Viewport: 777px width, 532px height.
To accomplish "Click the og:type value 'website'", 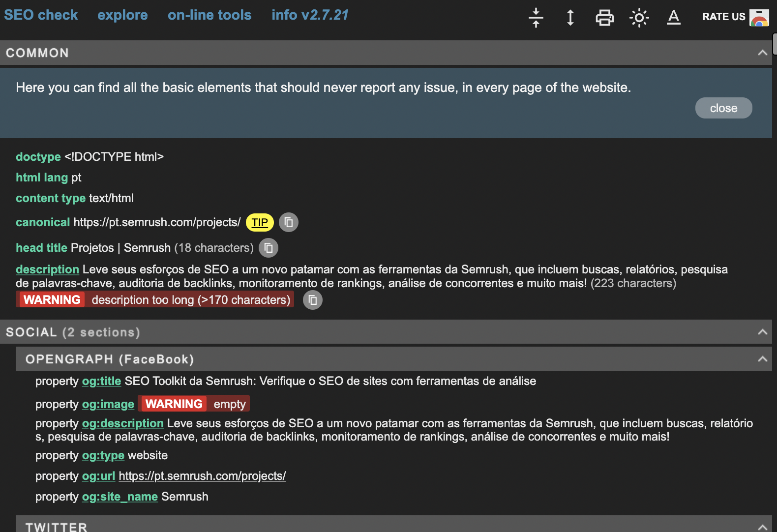I will click(148, 455).
